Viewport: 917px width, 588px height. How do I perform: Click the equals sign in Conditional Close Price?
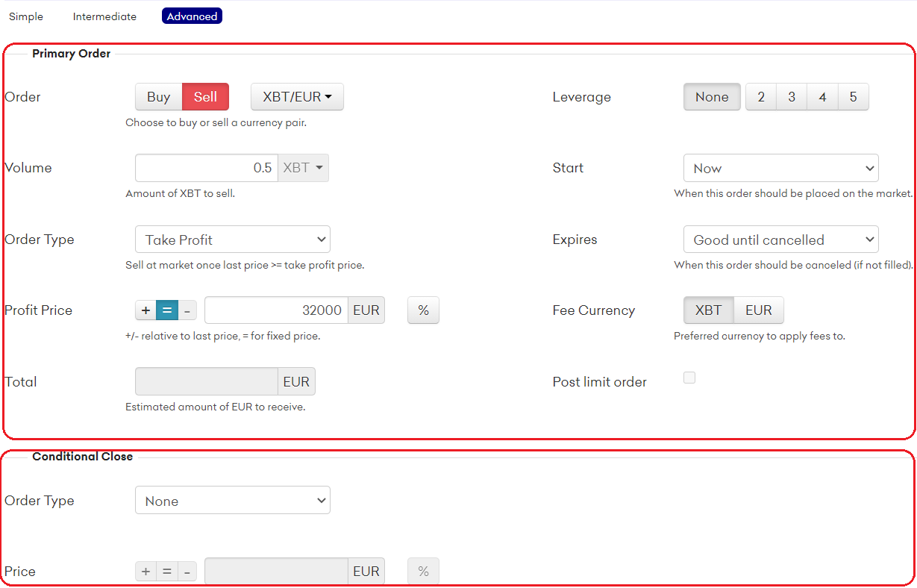point(167,572)
